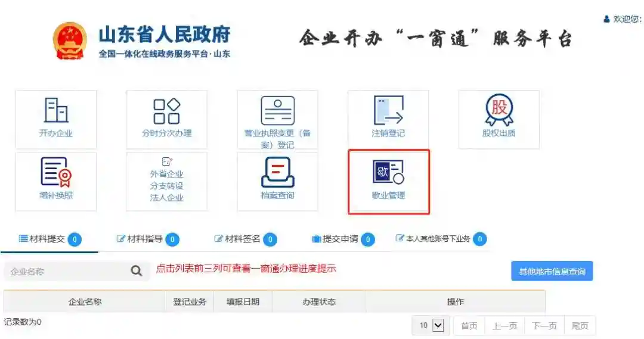This screenshot has height=339, width=644.
Task: Click the 企业名称 column header
Action: pyautogui.click(x=85, y=301)
